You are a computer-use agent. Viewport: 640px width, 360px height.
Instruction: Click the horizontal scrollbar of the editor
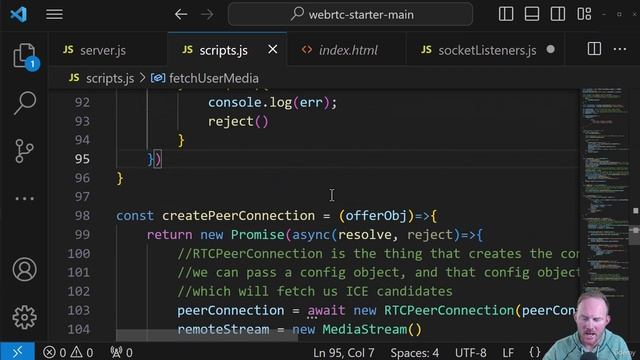tap(207, 336)
